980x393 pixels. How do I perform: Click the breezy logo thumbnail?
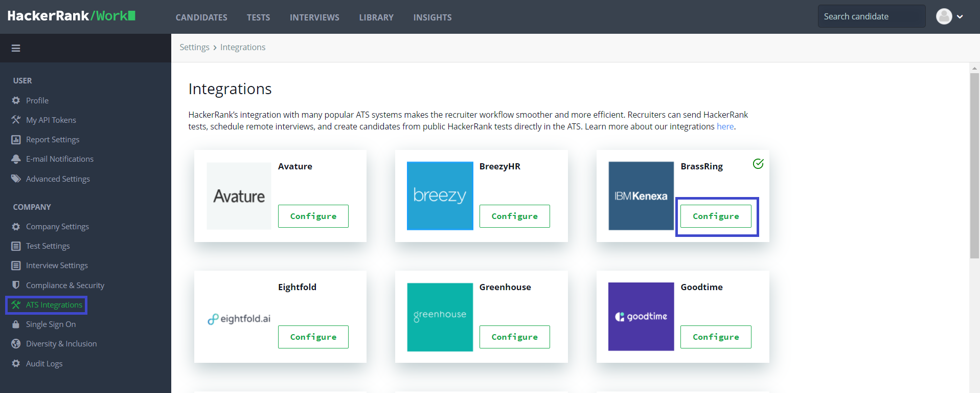(440, 196)
